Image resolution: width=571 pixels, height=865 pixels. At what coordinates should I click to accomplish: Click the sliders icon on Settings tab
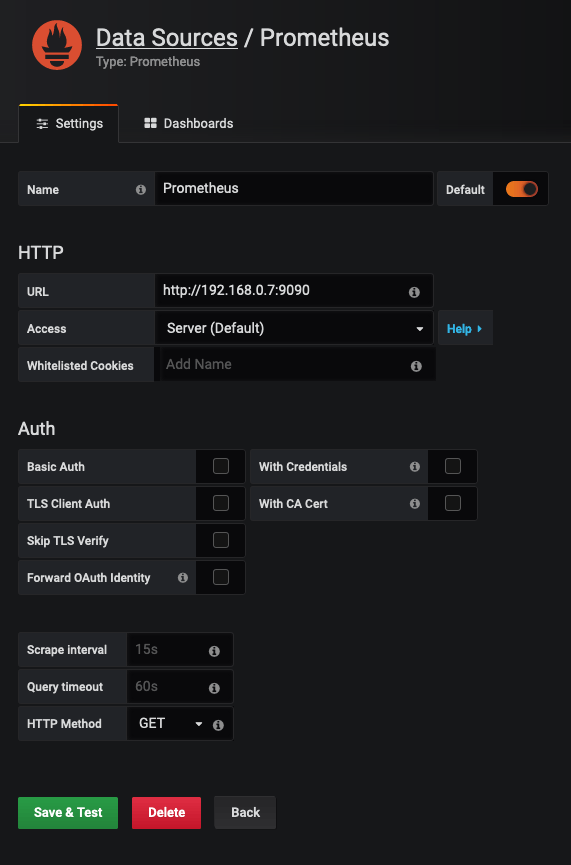42,124
